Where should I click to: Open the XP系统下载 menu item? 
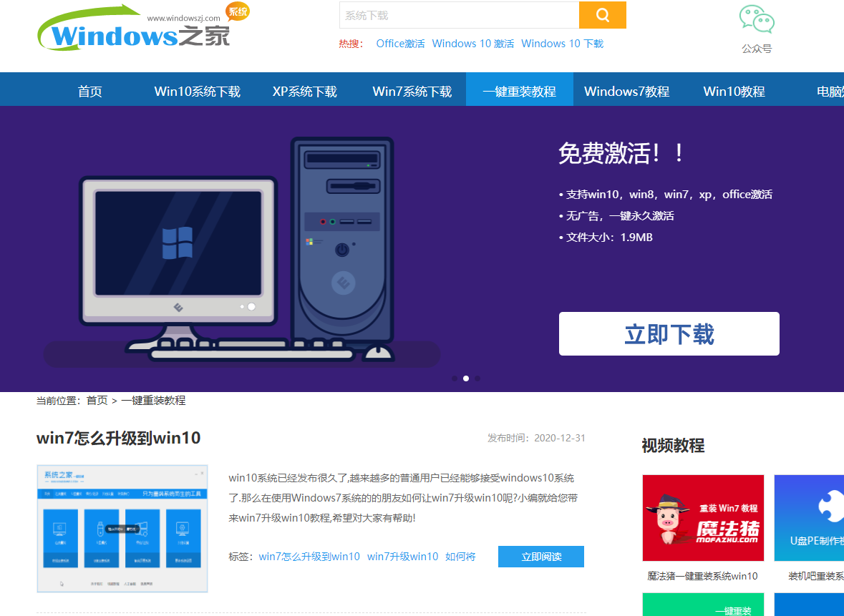click(x=305, y=91)
